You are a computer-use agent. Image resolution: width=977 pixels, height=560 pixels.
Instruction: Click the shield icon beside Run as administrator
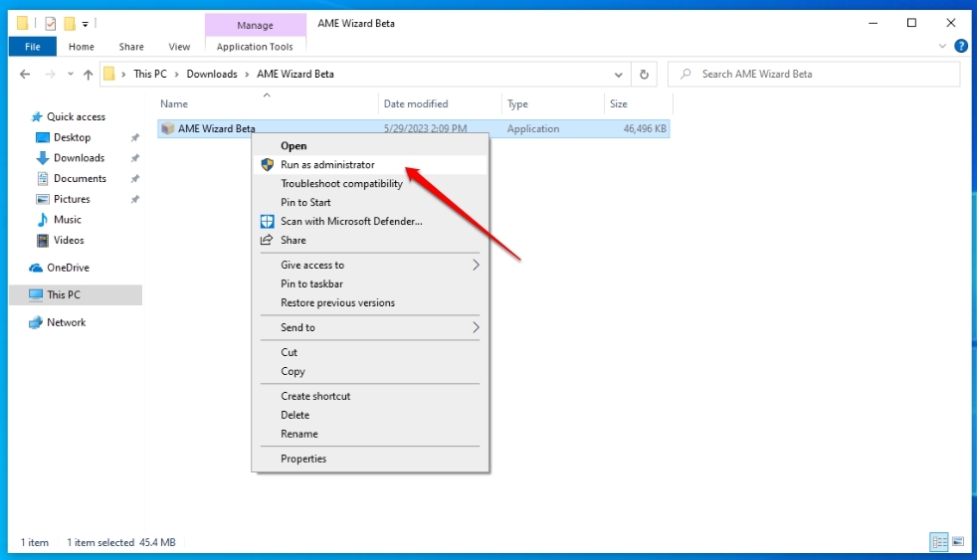click(268, 164)
